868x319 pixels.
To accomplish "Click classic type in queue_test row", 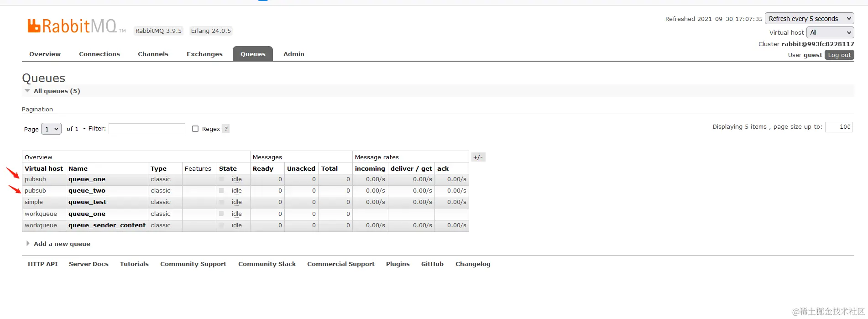I will point(161,202).
